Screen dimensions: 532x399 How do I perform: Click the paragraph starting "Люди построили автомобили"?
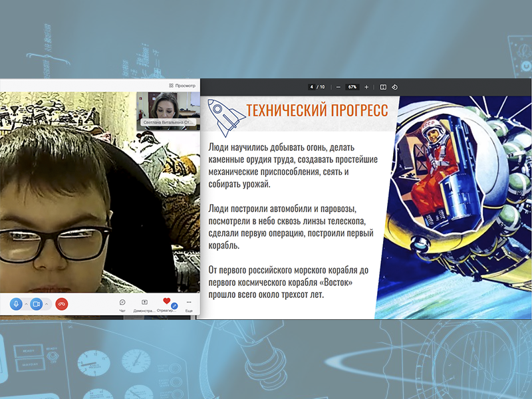pyautogui.click(x=291, y=227)
